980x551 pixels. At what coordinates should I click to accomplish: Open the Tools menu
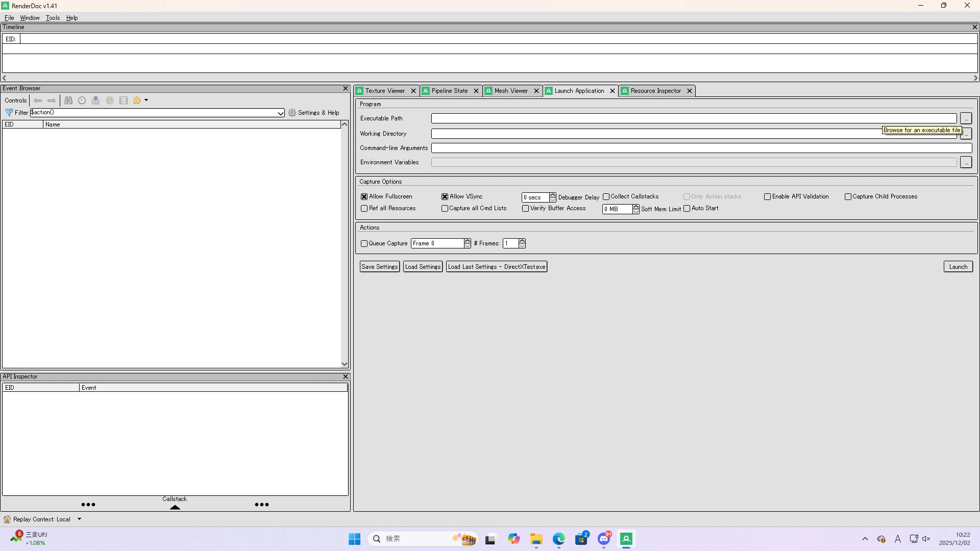(53, 18)
